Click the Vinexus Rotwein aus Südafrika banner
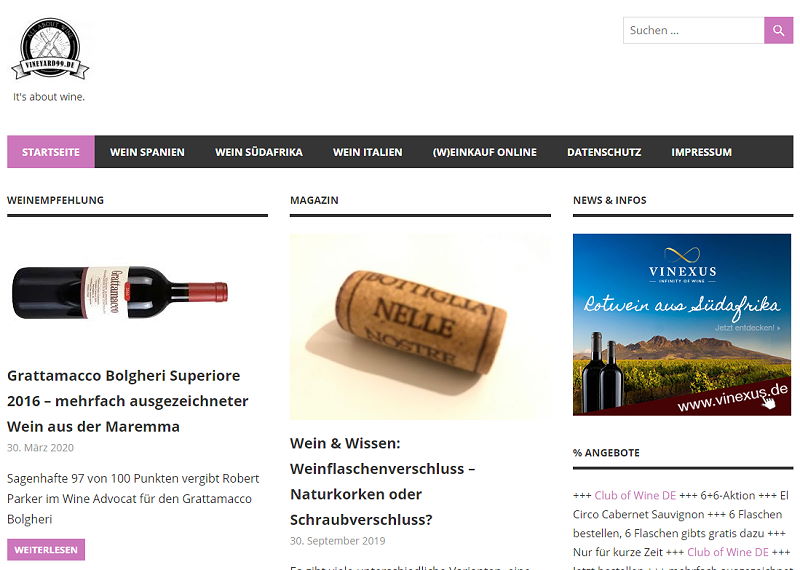 coord(682,325)
